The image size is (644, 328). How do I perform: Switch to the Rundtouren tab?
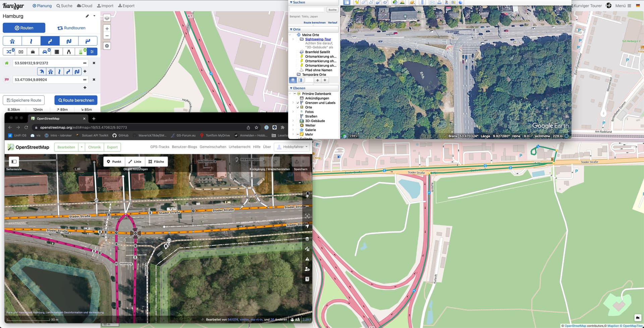pyautogui.click(x=71, y=28)
